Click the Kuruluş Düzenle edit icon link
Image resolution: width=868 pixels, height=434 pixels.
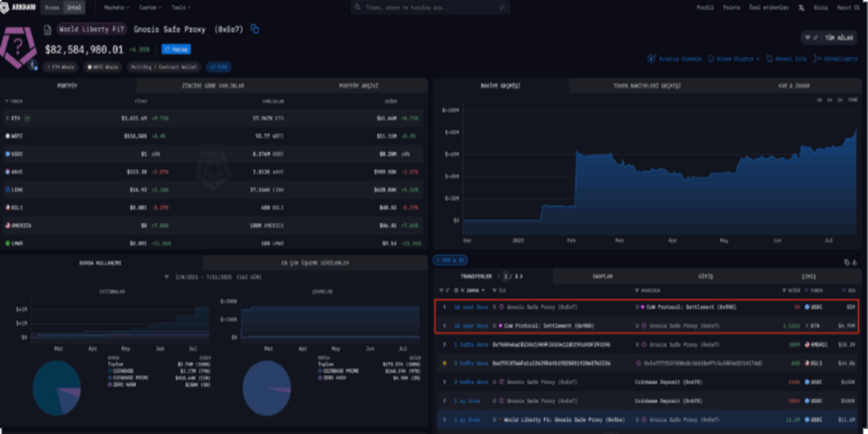coord(675,59)
